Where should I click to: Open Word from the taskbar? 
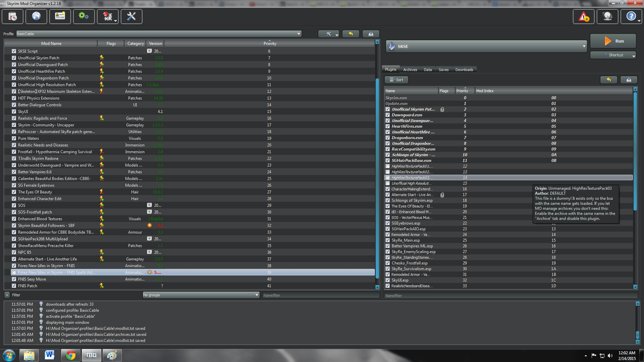[50, 355]
